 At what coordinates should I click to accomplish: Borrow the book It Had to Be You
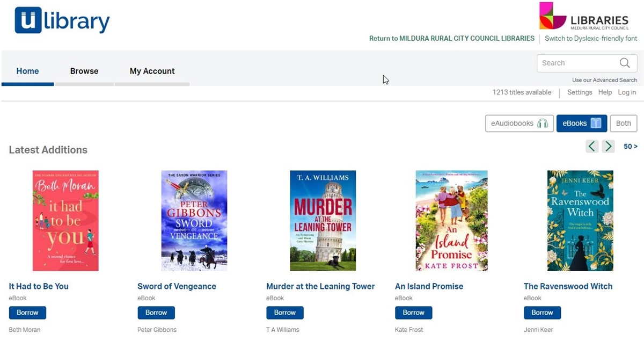click(27, 312)
